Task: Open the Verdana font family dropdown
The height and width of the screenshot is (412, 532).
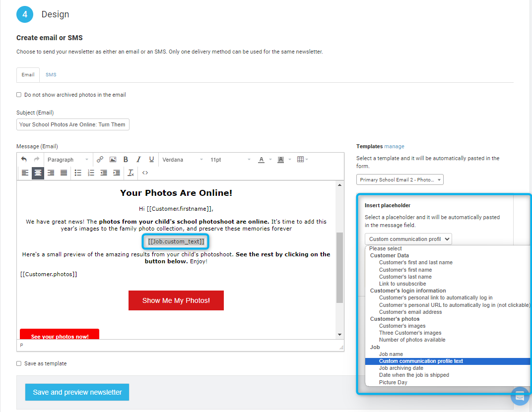Action: (x=183, y=159)
